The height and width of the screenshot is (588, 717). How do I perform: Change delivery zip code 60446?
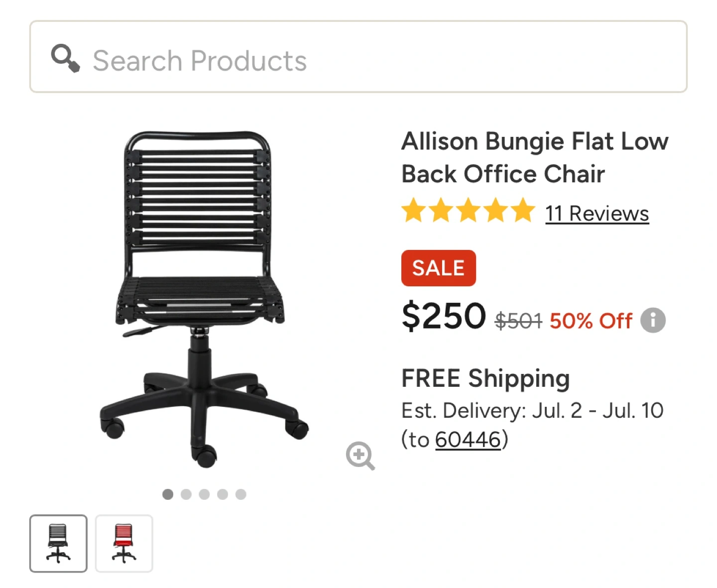click(x=468, y=440)
